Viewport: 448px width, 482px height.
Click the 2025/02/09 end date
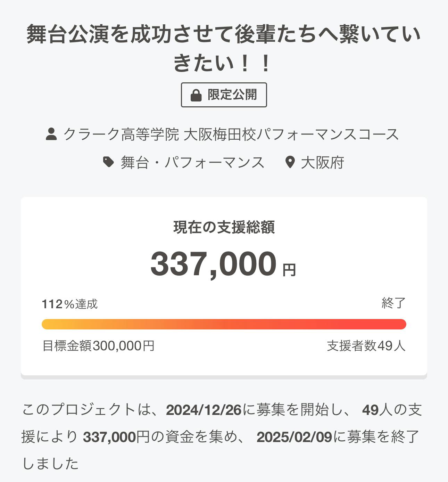[294, 437]
